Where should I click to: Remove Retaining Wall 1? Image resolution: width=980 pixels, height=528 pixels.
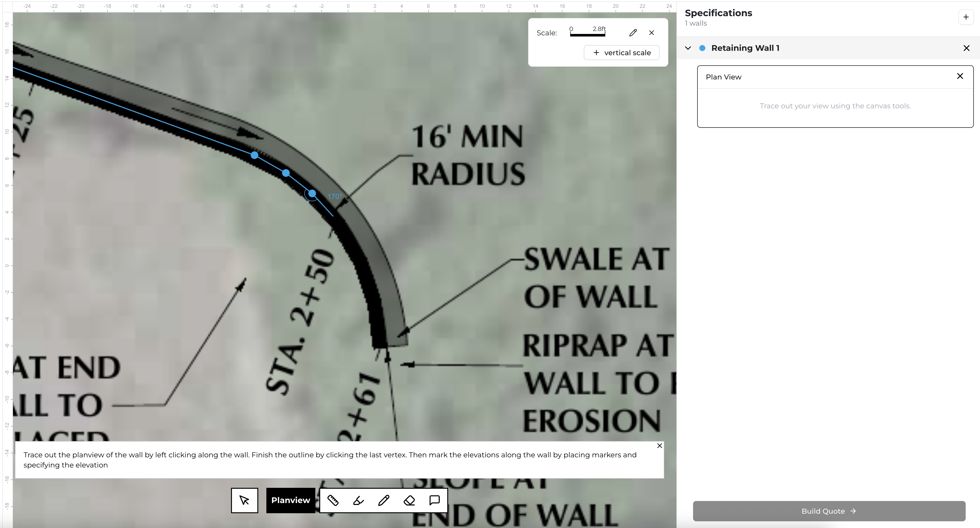click(x=966, y=48)
